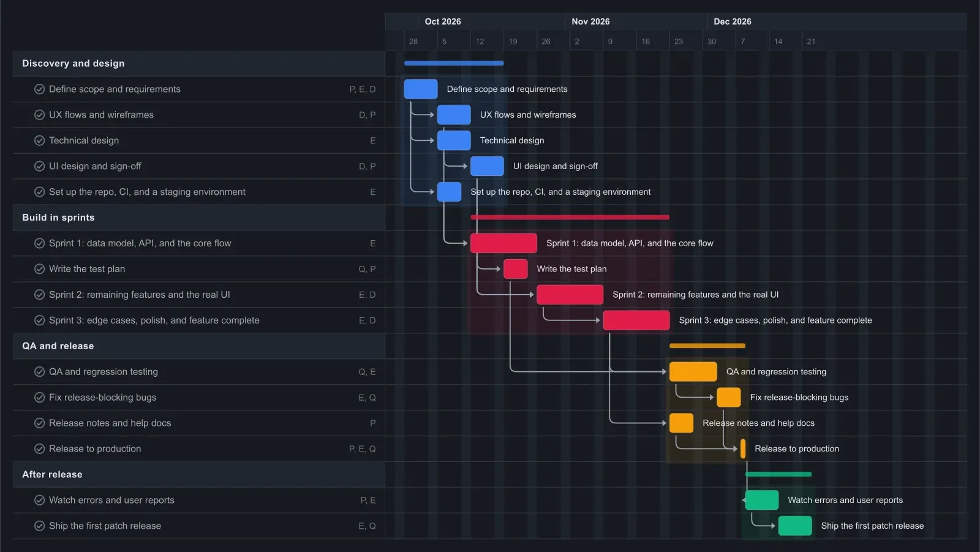Select the green Ship the first patch release bar
The height and width of the screenshot is (552, 980).
click(795, 526)
